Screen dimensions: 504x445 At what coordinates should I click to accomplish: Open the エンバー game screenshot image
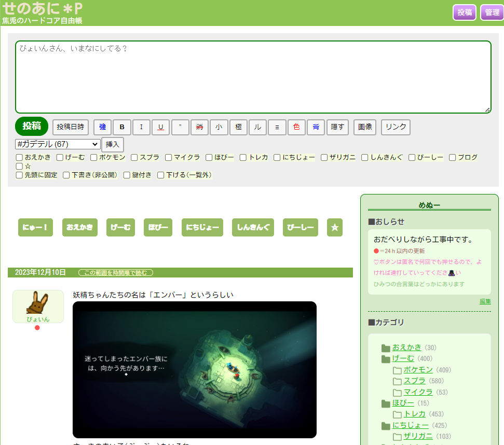coord(195,370)
